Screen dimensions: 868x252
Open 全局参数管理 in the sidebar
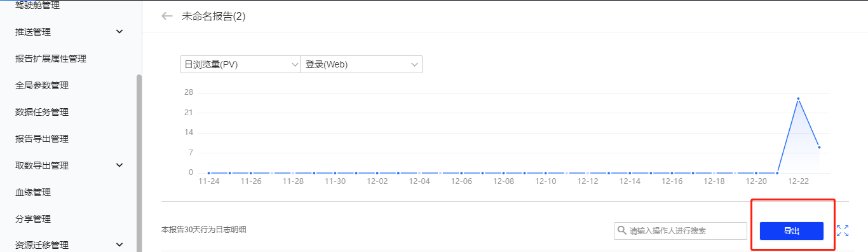(42, 85)
